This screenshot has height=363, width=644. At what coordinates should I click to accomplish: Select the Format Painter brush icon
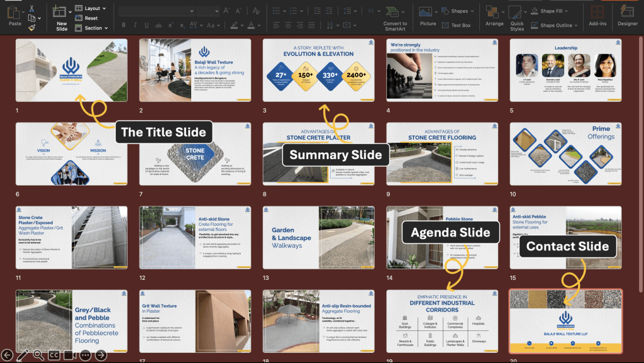tap(31, 27)
